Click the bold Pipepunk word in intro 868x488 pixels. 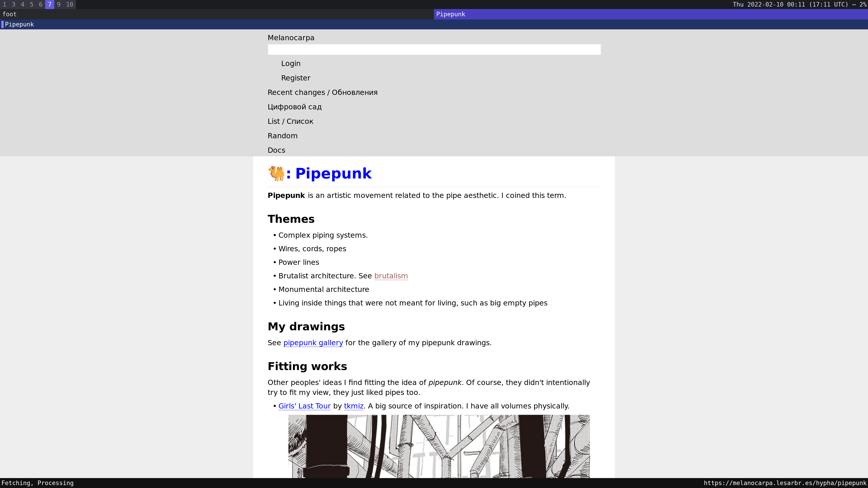coord(286,196)
